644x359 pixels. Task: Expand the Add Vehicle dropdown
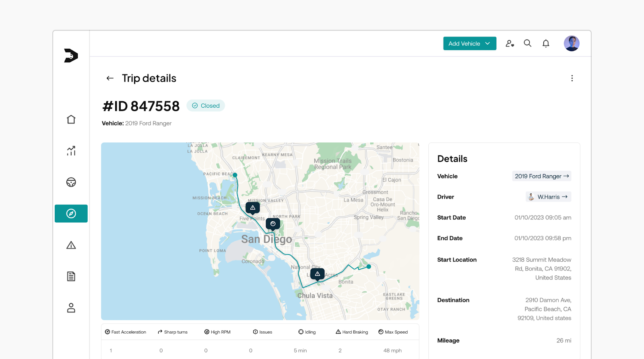470,43
